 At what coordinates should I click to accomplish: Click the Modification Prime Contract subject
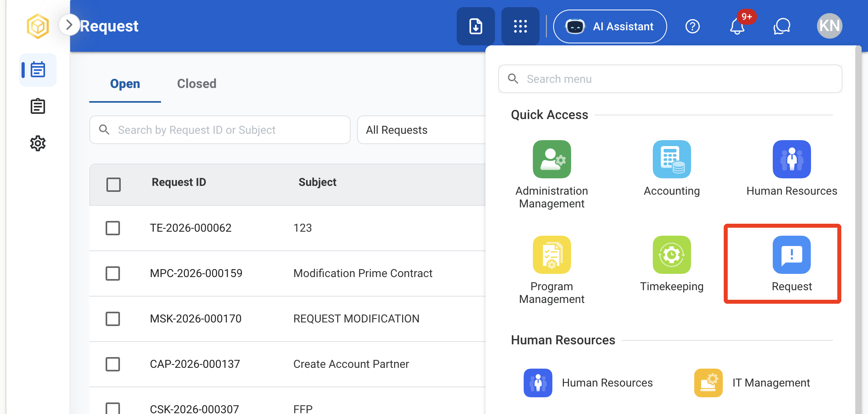point(363,273)
